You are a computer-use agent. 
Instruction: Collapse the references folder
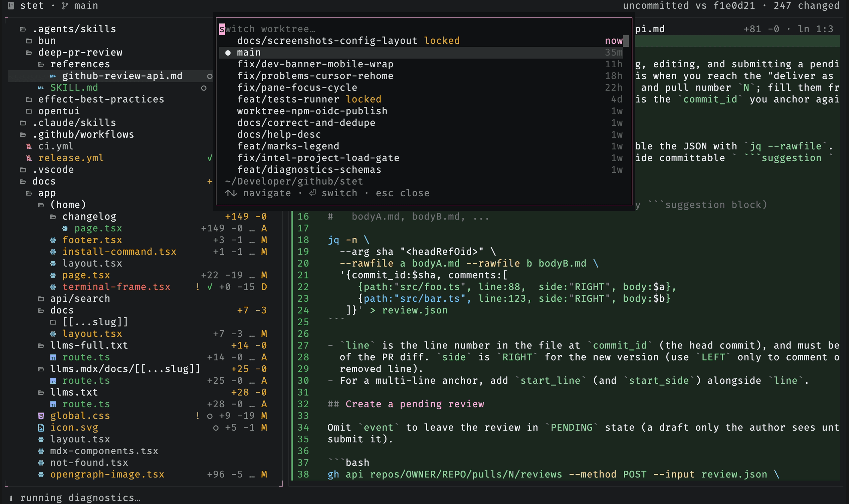41,65
